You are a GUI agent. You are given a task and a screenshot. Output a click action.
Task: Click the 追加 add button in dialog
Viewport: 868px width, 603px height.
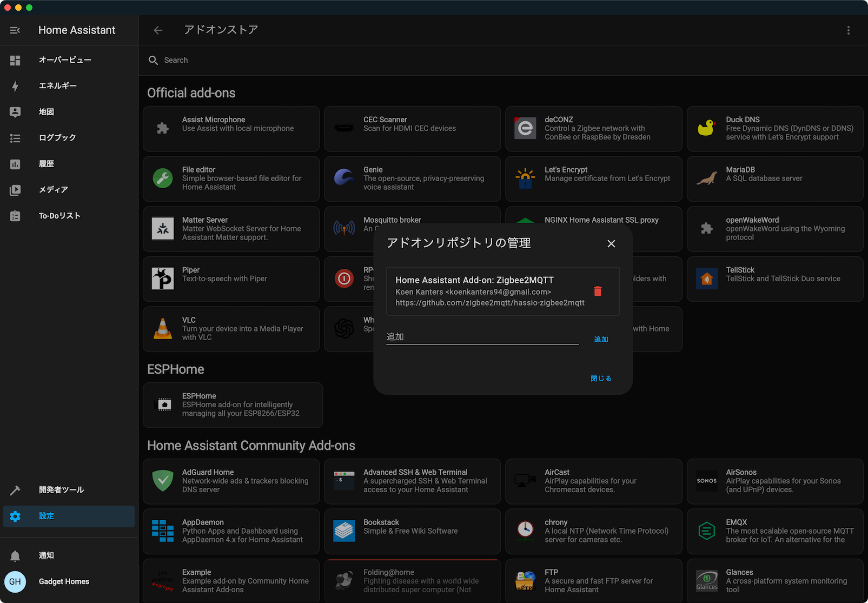click(601, 339)
